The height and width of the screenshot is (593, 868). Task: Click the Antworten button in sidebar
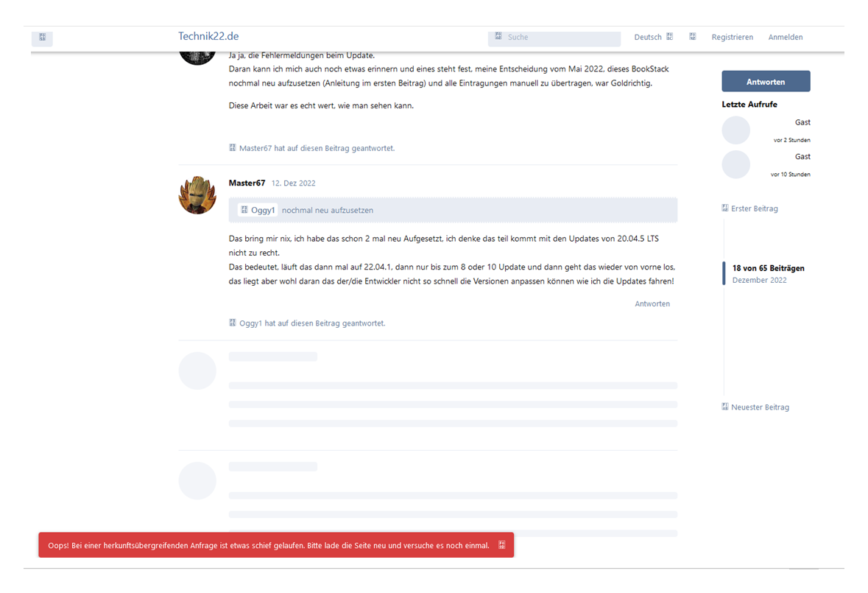766,81
